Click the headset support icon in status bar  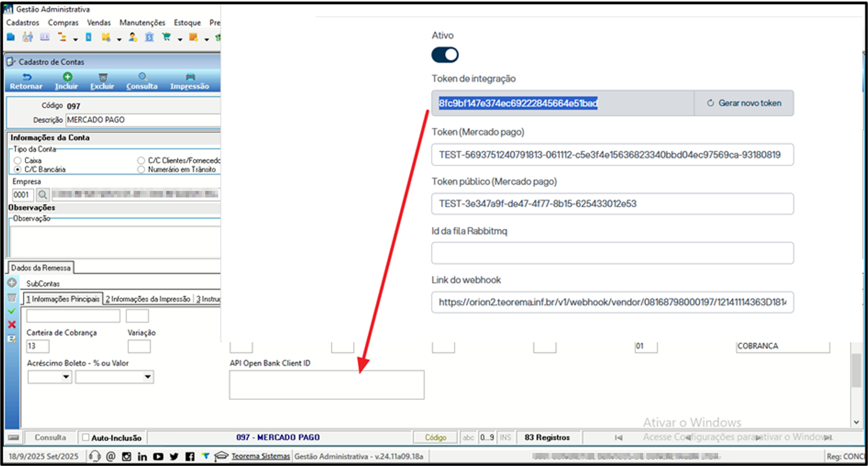pyautogui.click(x=94, y=456)
